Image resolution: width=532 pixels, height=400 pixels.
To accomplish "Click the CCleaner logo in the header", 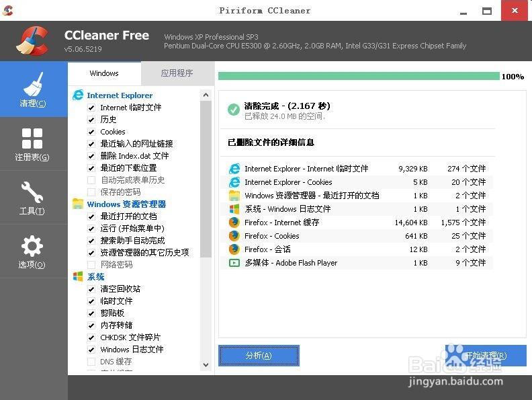I will tap(32, 41).
